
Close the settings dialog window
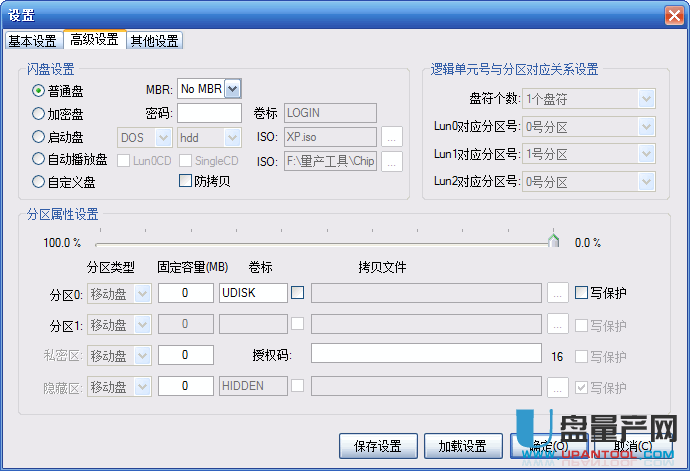click(x=672, y=15)
